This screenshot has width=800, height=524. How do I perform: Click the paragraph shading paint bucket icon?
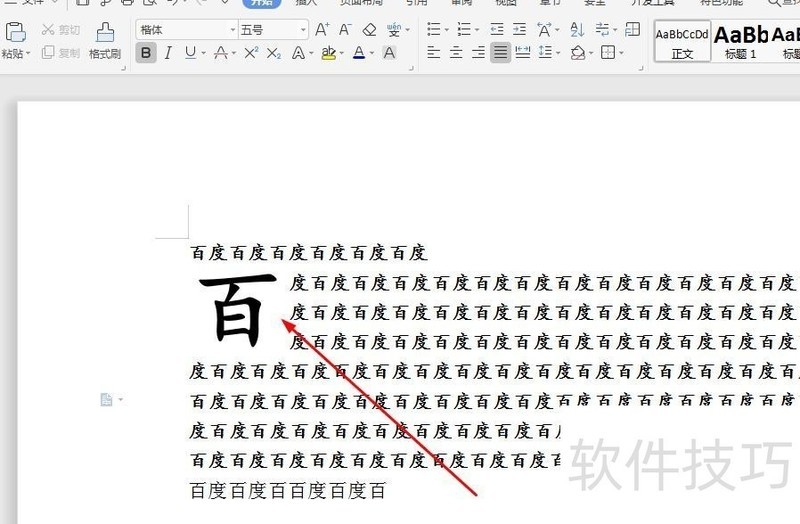click(578, 52)
